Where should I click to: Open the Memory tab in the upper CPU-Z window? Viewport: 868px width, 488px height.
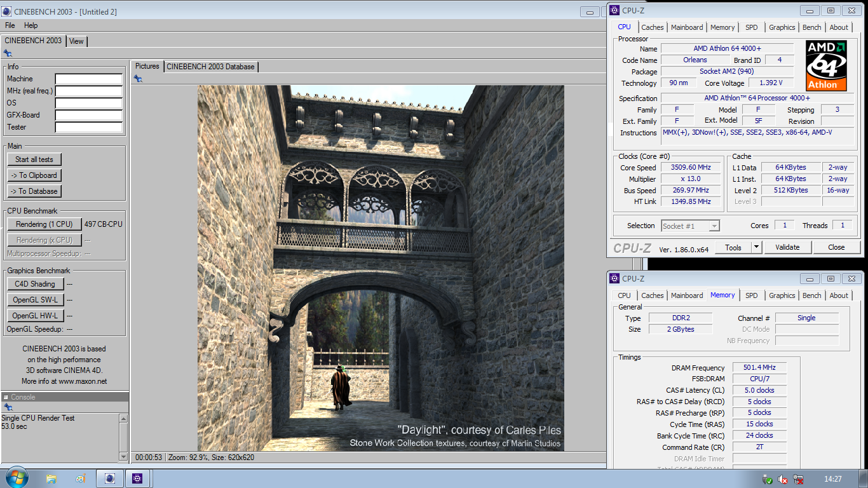(722, 27)
